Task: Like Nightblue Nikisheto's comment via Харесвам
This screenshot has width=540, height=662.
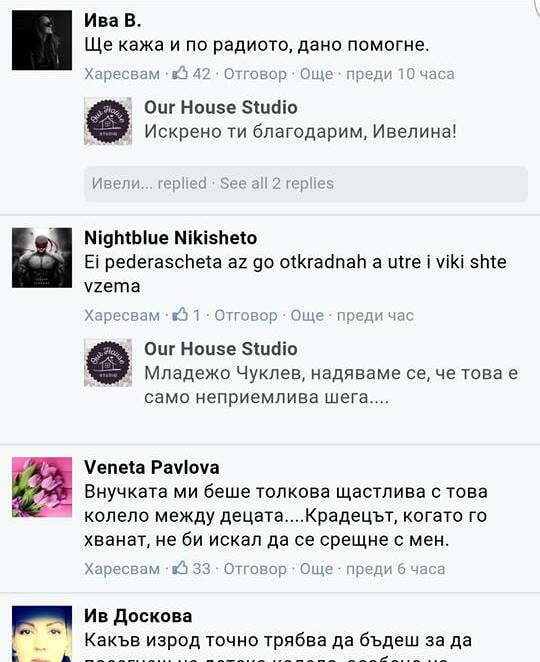Action: 122,315
